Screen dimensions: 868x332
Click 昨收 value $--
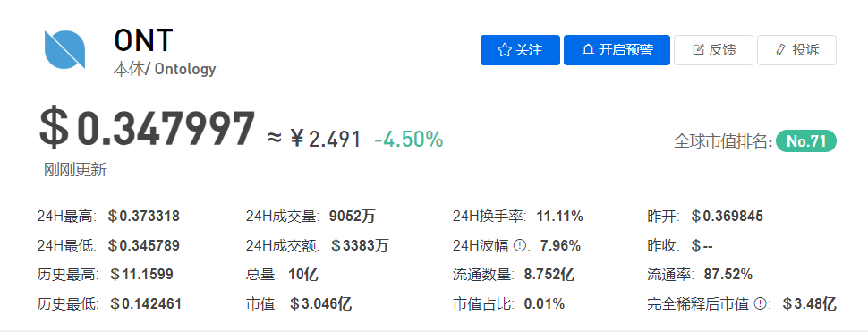coord(702,245)
